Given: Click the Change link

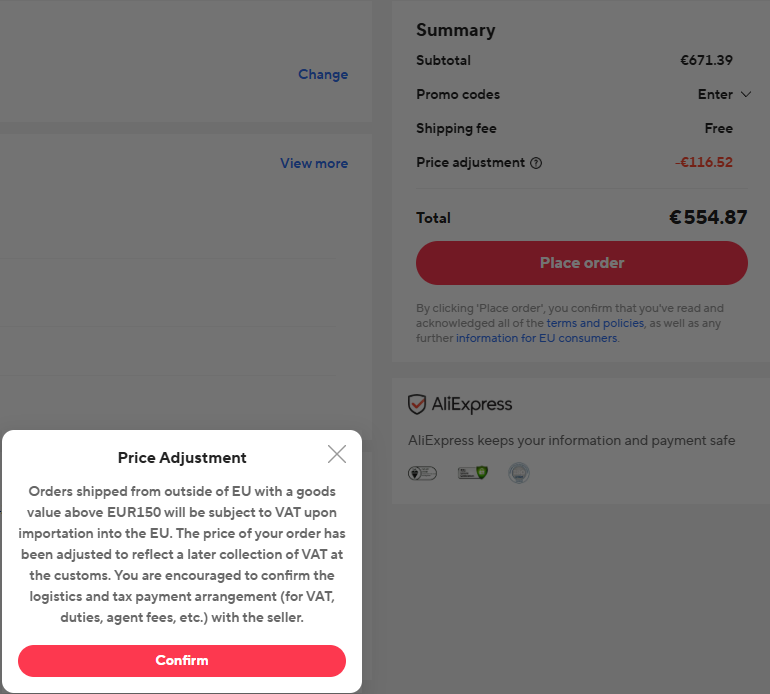Looking at the screenshot, I should coord(323,74).
